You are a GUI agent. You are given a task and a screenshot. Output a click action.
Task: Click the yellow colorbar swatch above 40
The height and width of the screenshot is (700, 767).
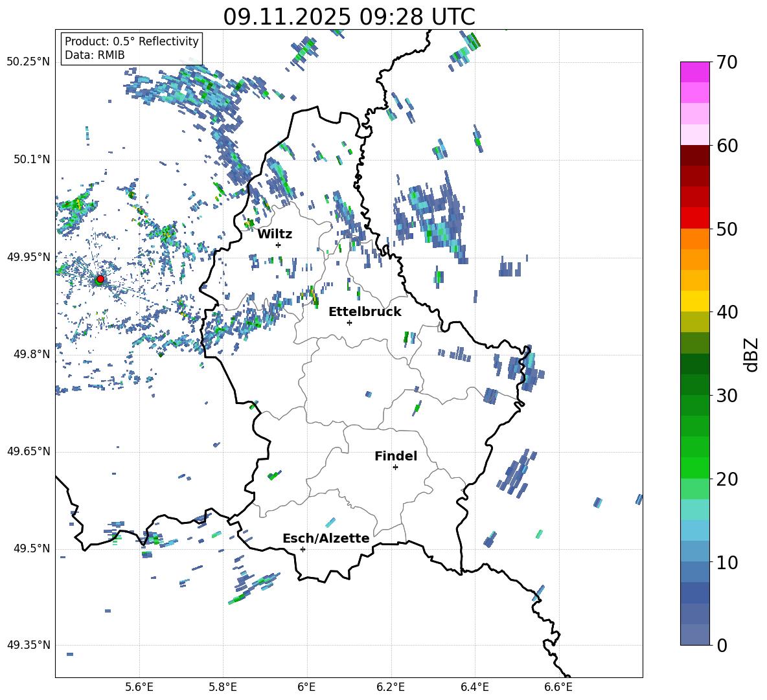click(x=695, y=301)
